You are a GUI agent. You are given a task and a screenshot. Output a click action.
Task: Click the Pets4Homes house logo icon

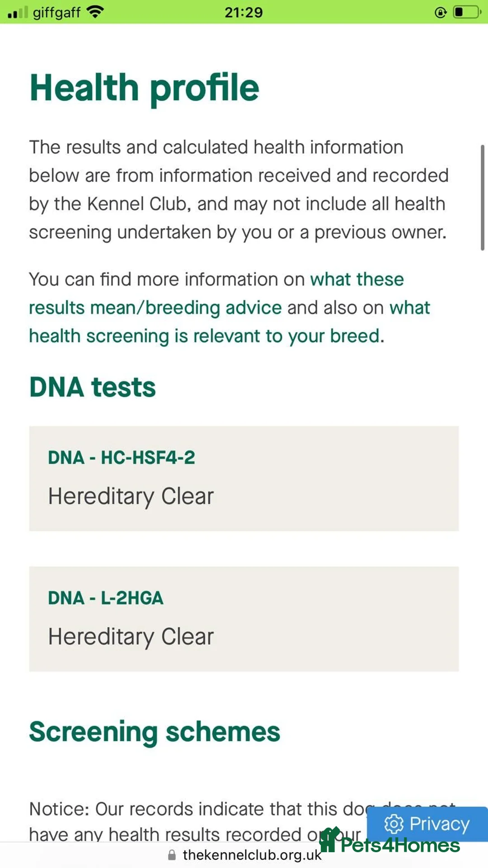[329, 841]
